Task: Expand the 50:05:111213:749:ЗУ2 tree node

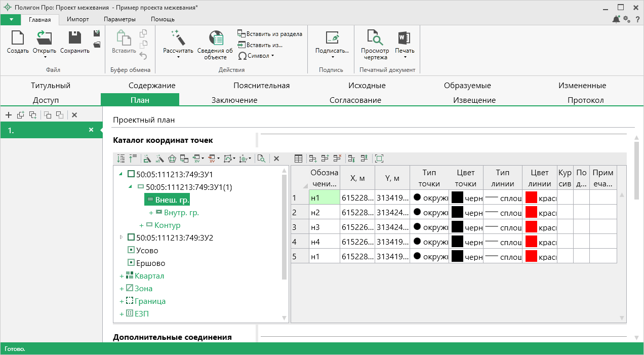Action: (x=120, y=238)
